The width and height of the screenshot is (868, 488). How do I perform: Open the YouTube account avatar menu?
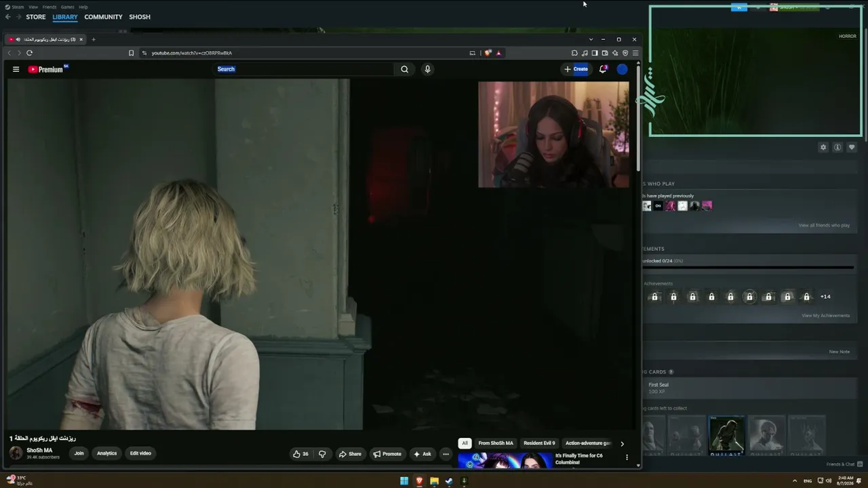point(622,69)
